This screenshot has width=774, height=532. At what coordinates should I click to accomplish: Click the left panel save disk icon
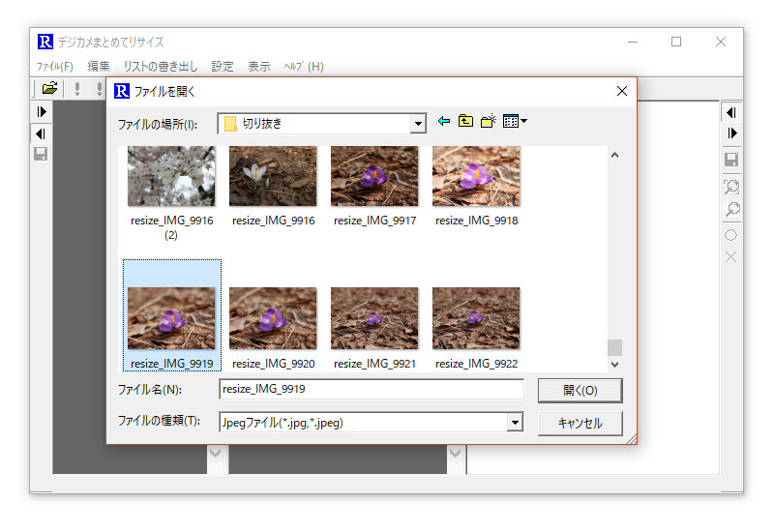[41, 154]
